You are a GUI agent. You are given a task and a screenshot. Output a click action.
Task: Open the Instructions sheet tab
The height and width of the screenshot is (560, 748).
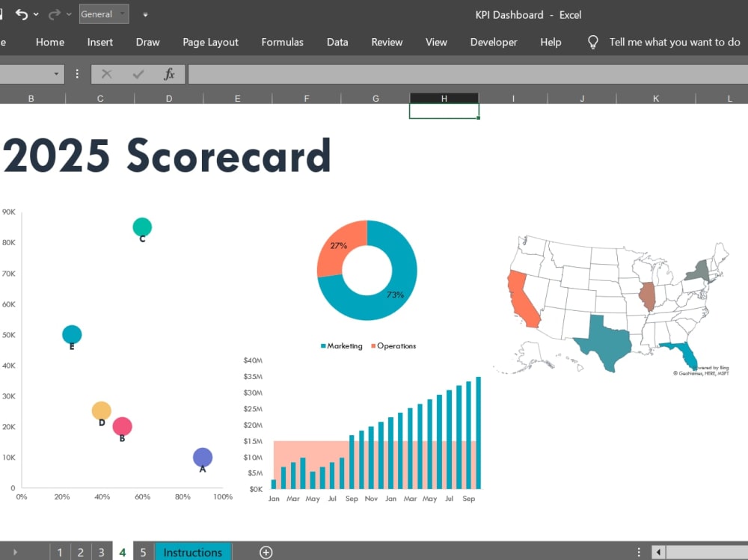pos(193,552)
